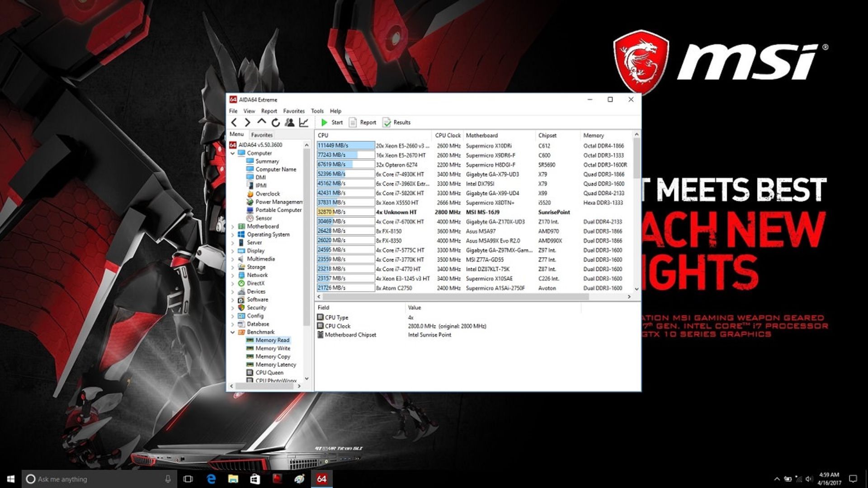The height and width of the screenshot is (488, 868).
Task: Click the tree panel scroll-down arrow
Action: (307, 379)
